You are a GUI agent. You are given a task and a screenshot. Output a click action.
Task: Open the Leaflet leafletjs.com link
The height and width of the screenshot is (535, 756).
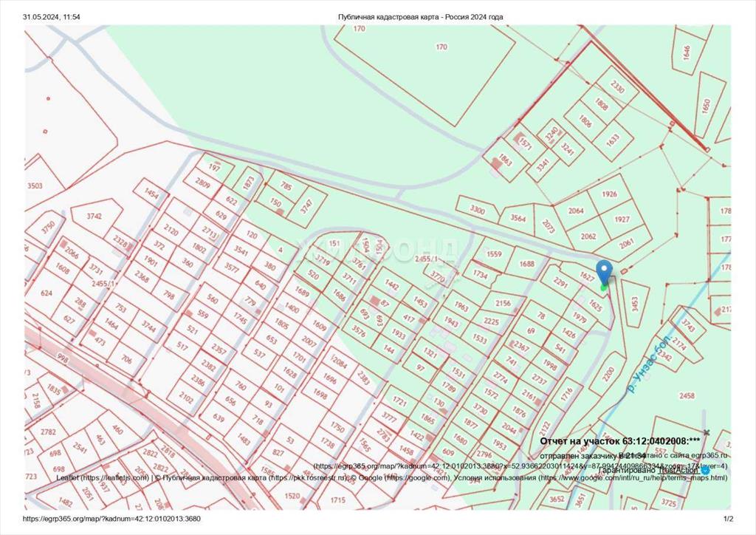[103, 477]
